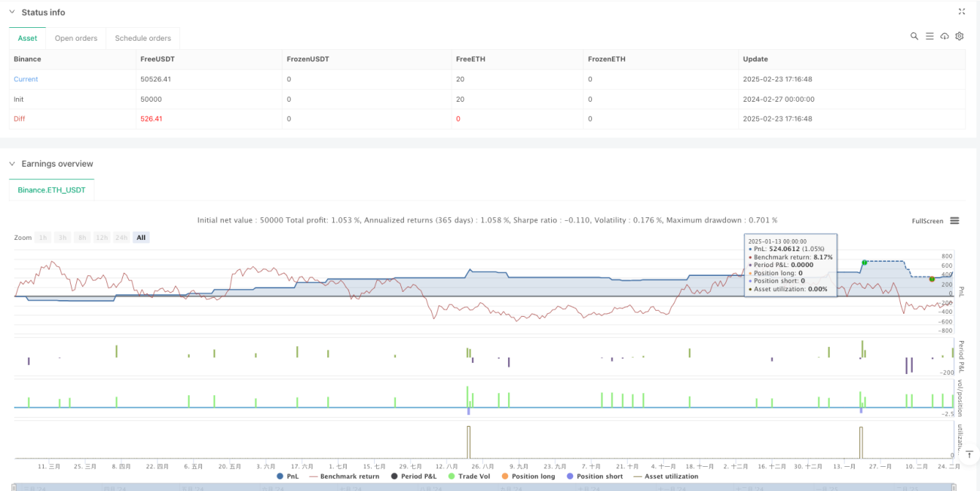Toggle the PnL series in chart legend
This screenshot has height=491, width=980.
pyautogui.click(x=286, y=476)
